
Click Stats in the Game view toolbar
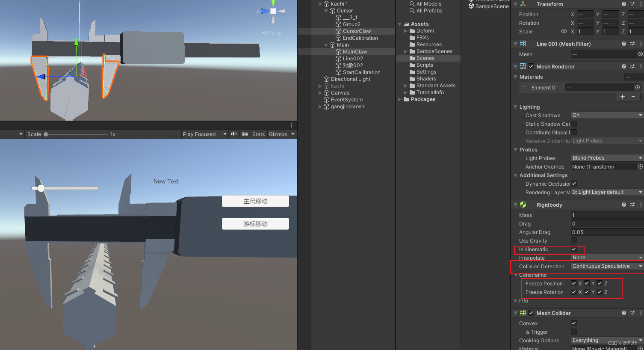pyautogui.click(x=258, y=134)
